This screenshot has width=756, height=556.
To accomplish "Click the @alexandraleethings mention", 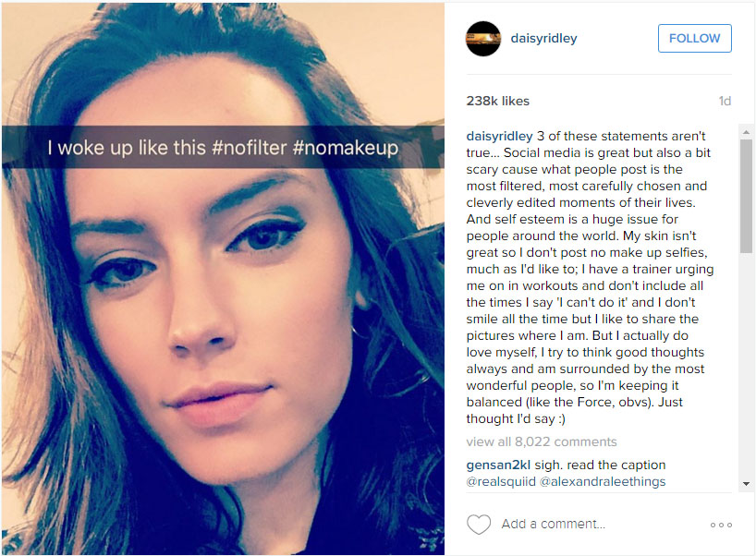I will tap(603, 481).
